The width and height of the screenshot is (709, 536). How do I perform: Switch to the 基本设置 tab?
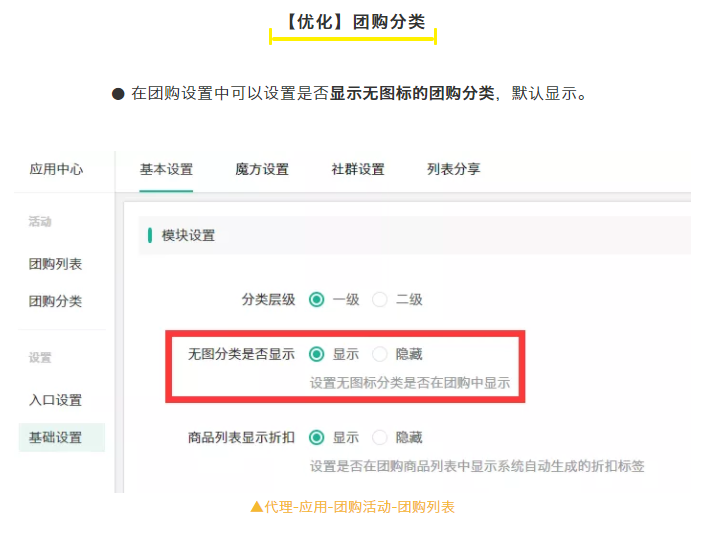point(166,170)
